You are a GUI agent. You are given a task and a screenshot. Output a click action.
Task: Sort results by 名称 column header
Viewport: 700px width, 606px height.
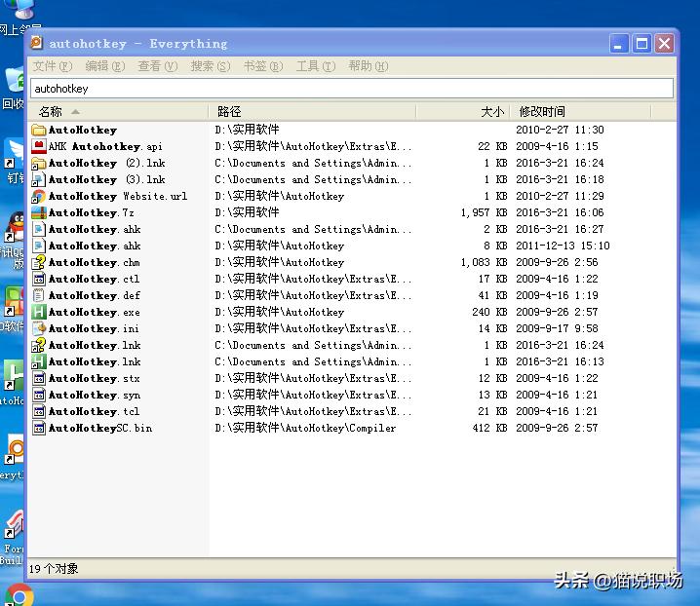[x=51, y=112]
